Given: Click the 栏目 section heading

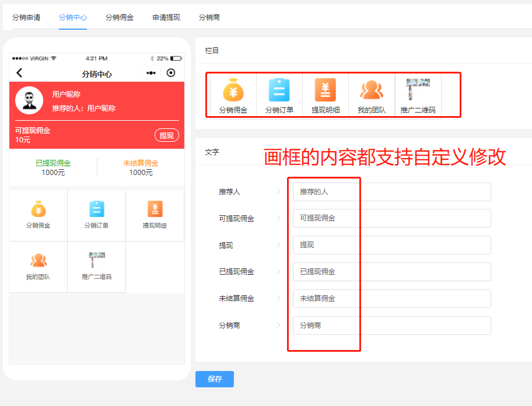Looking at the screenshot, I should pyautogui.click(x=212, y=51).
